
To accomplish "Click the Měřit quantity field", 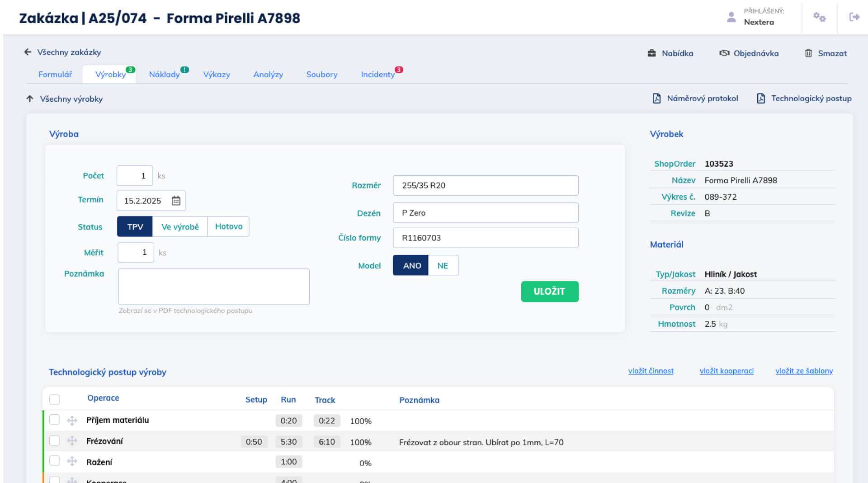I will point(136,253).
